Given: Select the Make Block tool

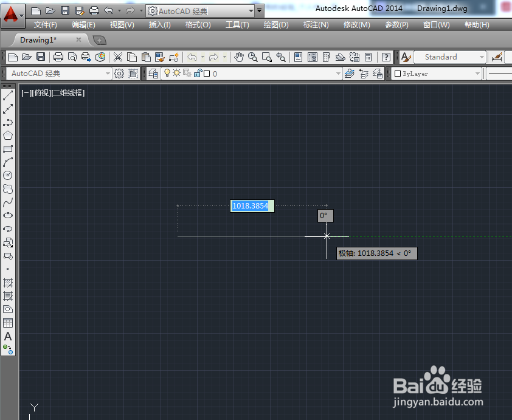Looking at the screenshot, I should [8, 256].
